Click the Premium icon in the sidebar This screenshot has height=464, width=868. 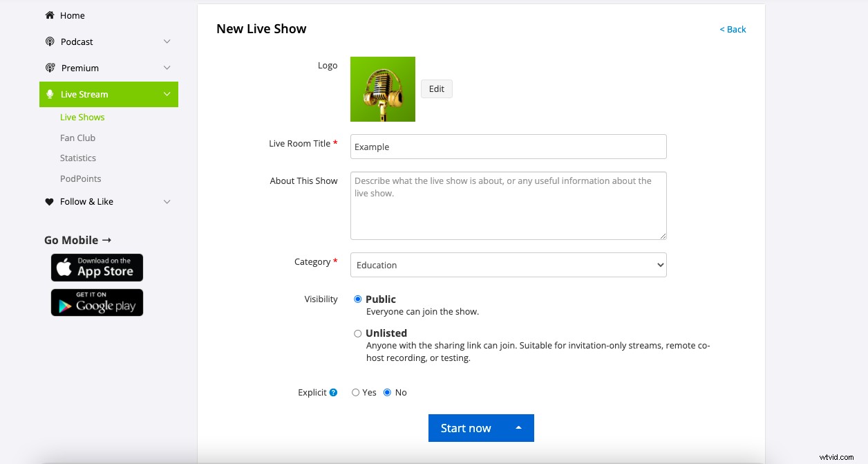click(49, 68)
